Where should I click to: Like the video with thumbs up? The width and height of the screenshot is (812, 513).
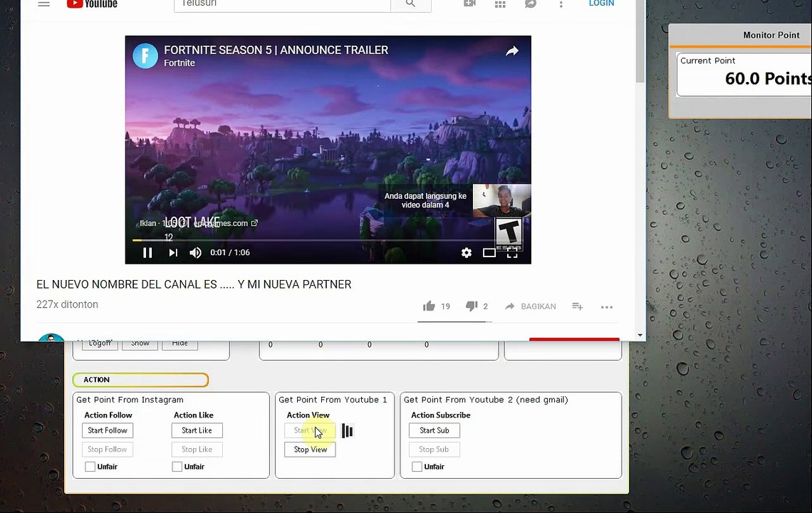[429, 306]
